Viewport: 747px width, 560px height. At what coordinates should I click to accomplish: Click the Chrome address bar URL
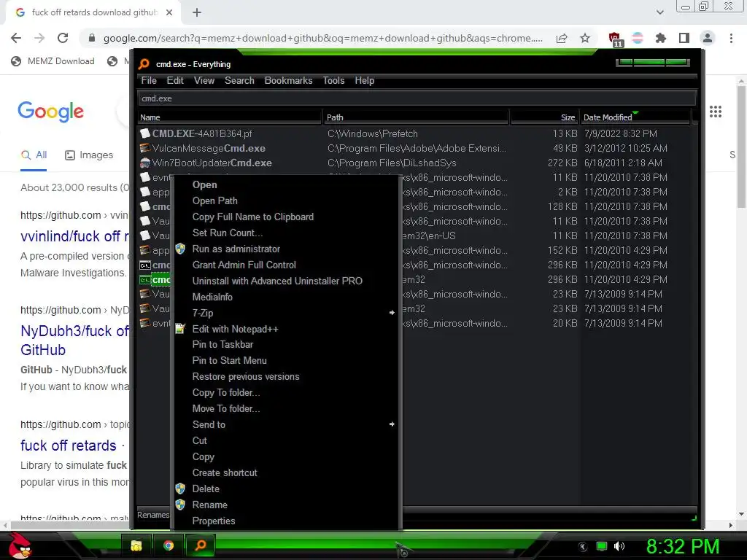[322, 38]
